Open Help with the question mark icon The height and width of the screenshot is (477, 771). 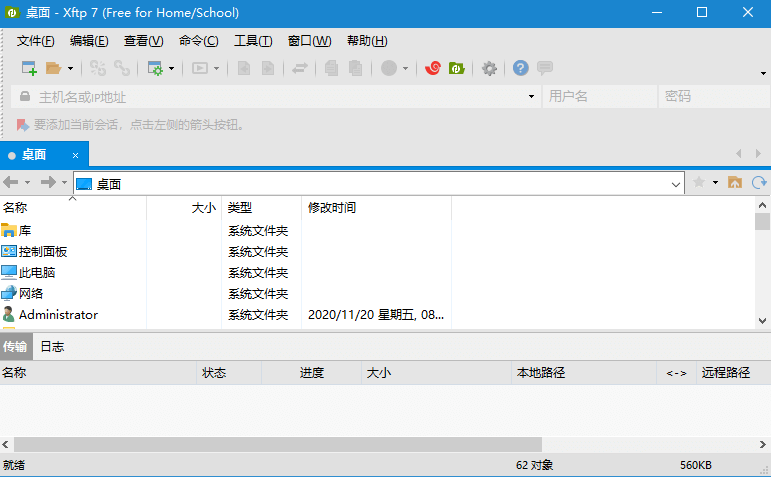pyautogui.click(x=520, y=68)
